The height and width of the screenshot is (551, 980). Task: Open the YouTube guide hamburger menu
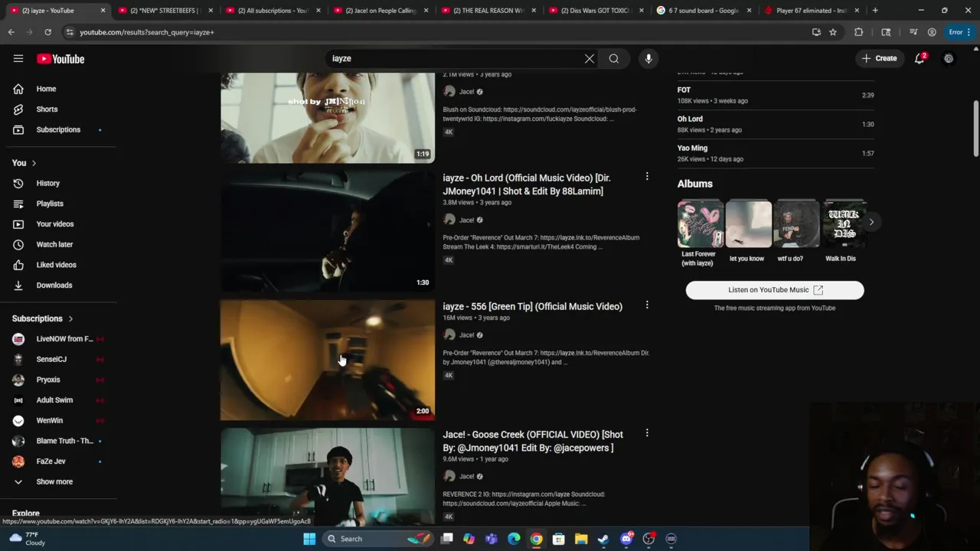coord(18,59)
